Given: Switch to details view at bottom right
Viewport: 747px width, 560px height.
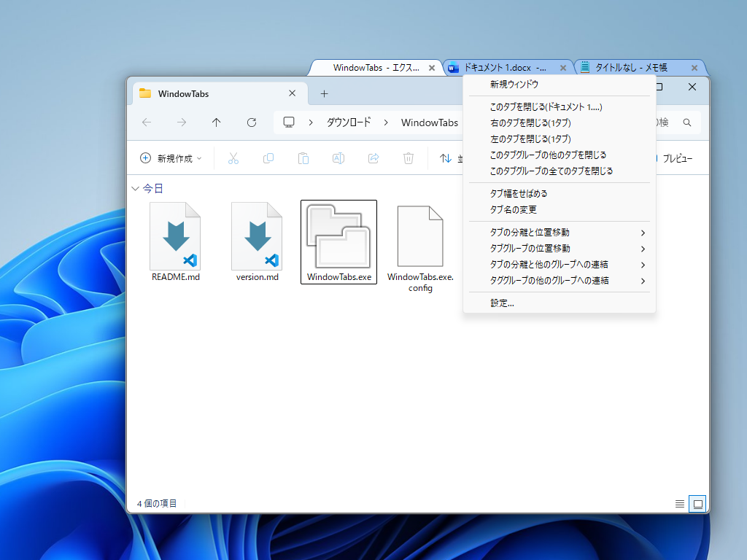Looking at the screenshot, I should point(680,503).
